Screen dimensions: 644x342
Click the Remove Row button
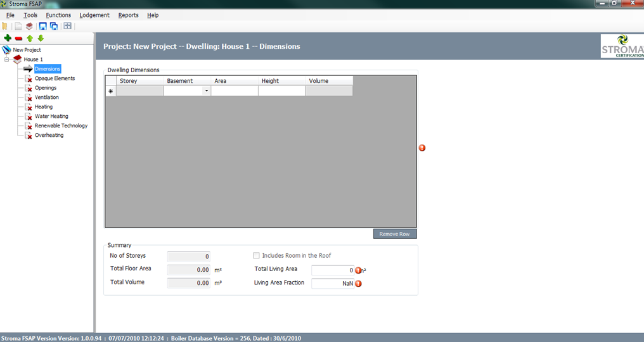pyautogui.click(x=395, y=234)
